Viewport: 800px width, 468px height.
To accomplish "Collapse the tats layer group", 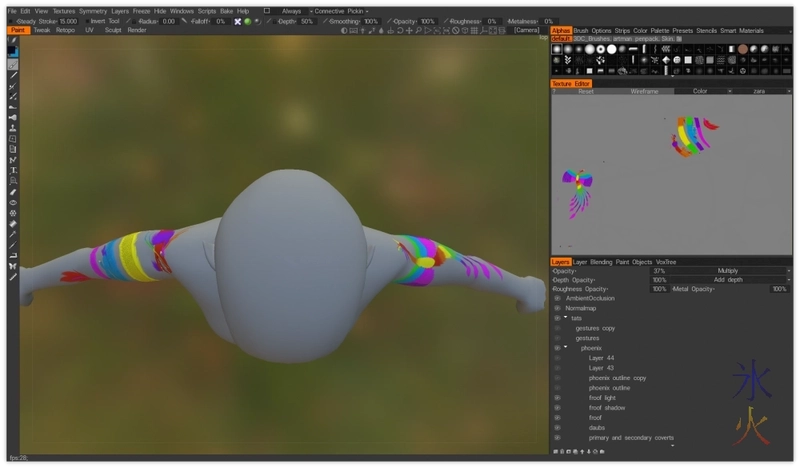I will point(565,318).
